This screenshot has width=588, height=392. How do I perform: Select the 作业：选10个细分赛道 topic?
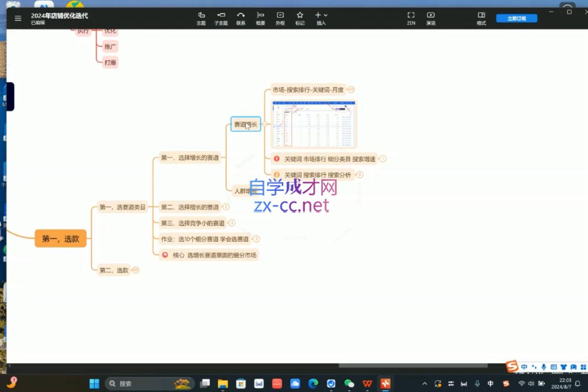click(x=205, y=239)
